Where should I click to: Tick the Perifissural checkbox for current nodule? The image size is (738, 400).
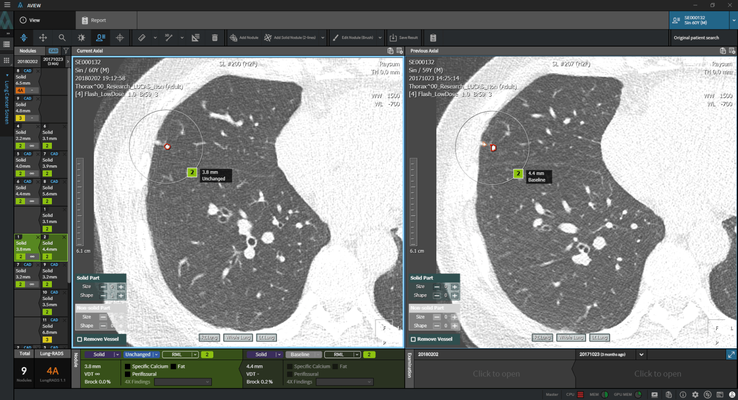pyautogui.click(x=127, y=374)
